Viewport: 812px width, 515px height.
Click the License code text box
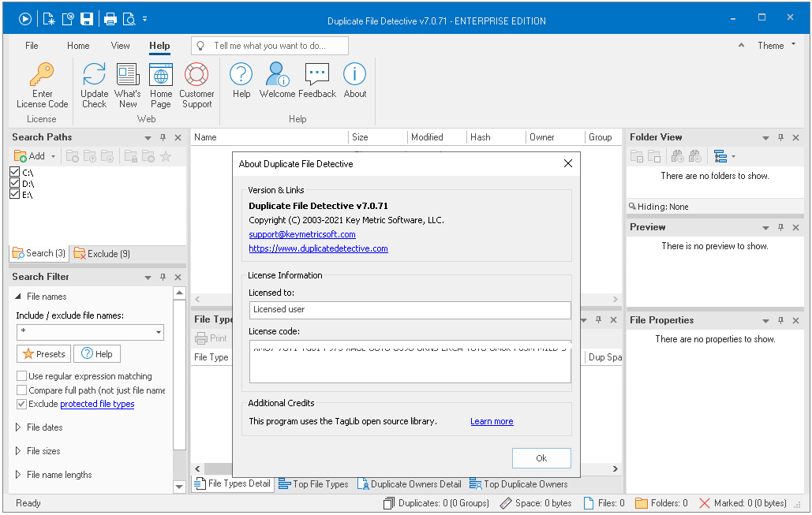pos(410,362)
